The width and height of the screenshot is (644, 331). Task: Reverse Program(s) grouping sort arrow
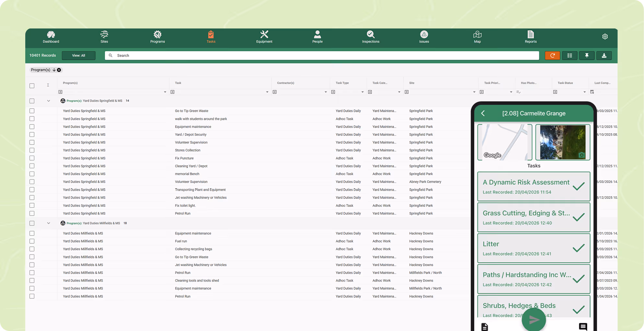[54, 70]
